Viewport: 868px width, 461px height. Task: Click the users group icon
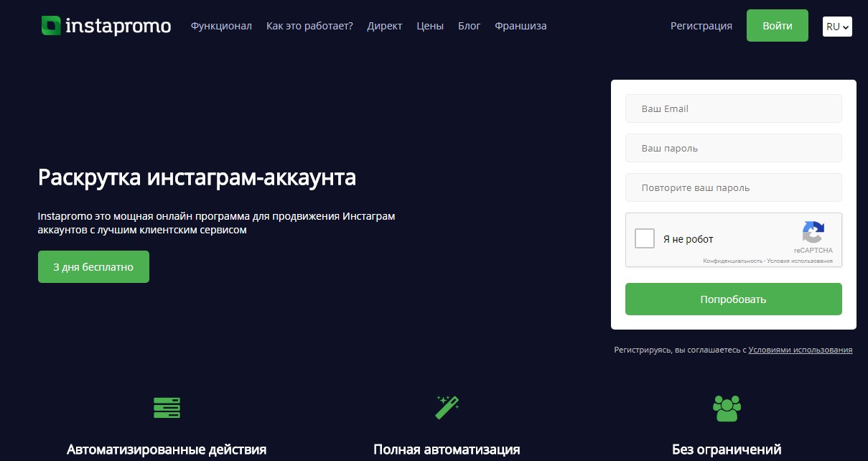tap(727, 408)
